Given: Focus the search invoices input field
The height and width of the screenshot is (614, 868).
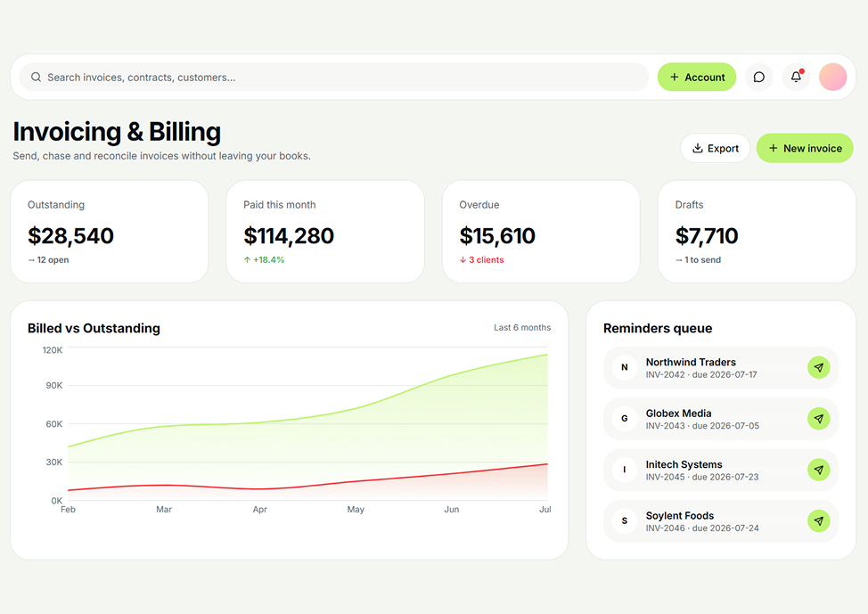Looking at the screenshot, I should click(334, 77).
